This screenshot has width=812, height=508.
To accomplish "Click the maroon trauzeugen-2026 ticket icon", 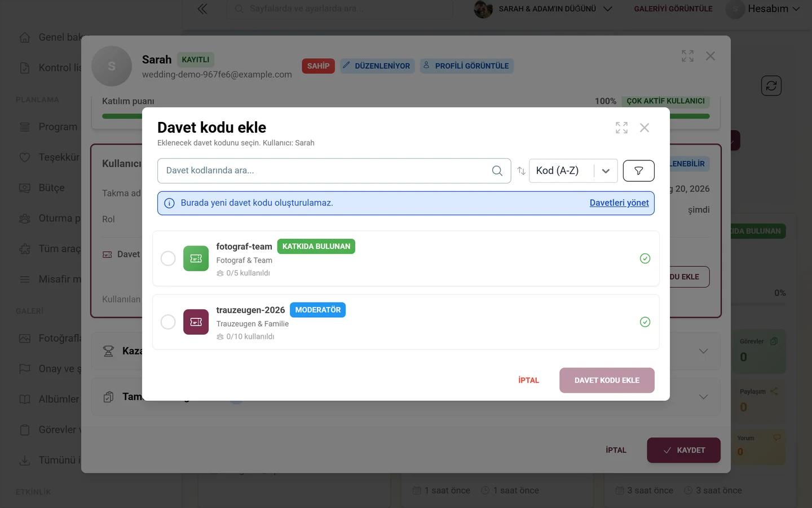I will (196, 322).
